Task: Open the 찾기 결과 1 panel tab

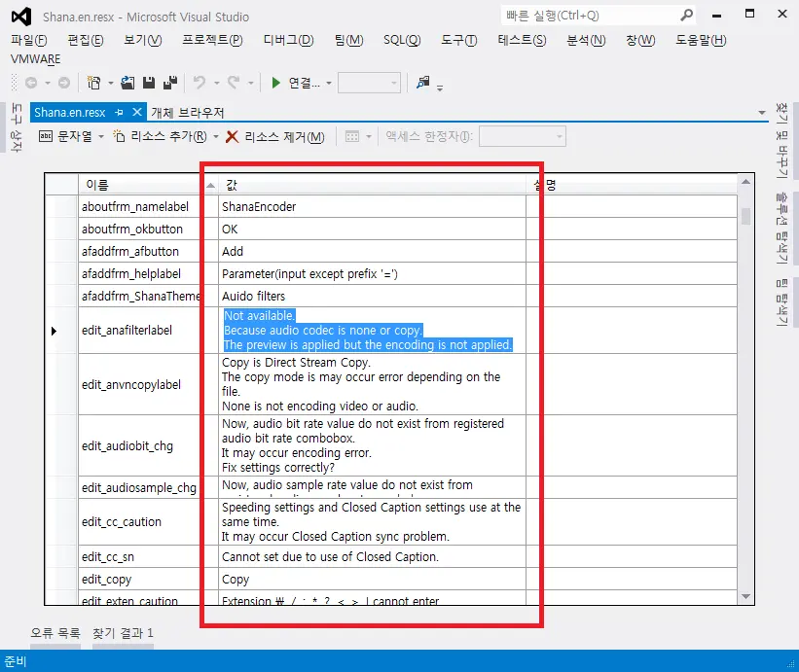Action: 123,633
